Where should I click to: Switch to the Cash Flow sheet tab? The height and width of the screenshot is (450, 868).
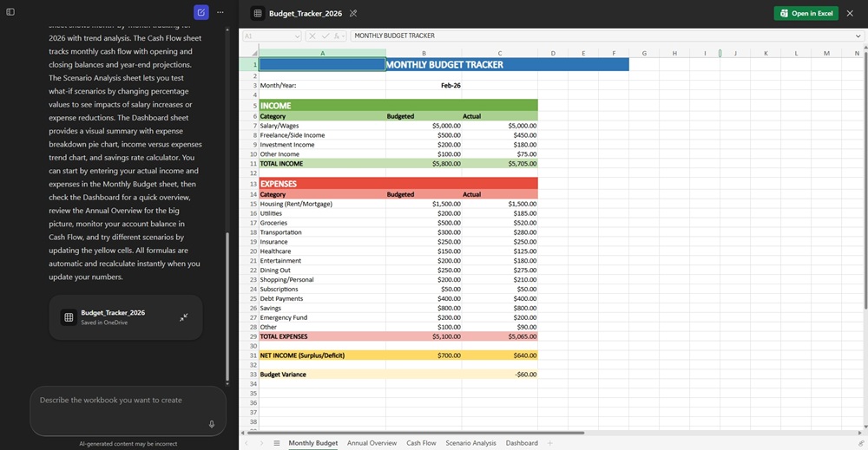point(421,443)
